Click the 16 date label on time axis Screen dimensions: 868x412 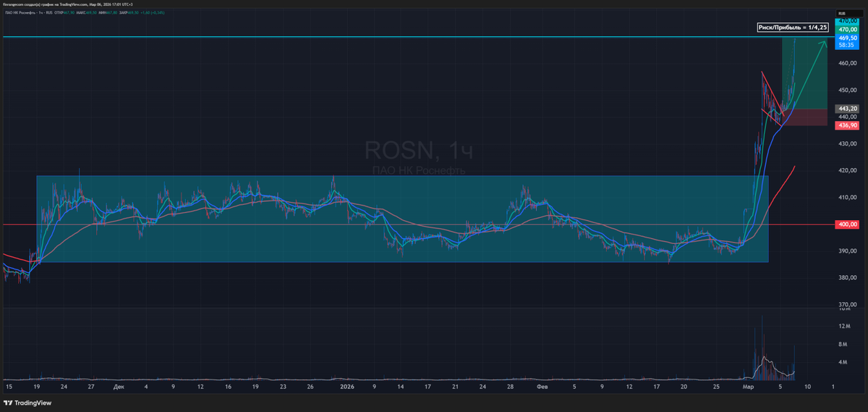[228, 387]
